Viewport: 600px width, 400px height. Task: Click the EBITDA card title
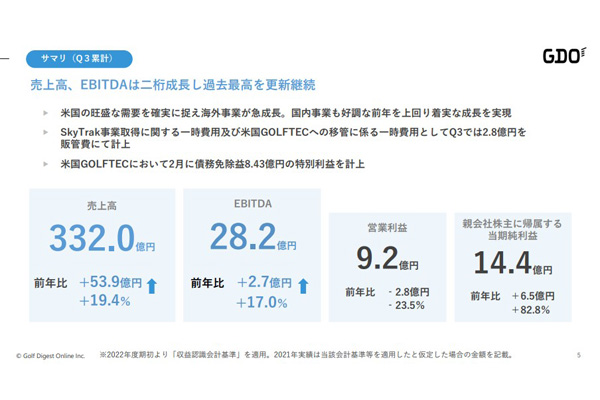point(252,205)
